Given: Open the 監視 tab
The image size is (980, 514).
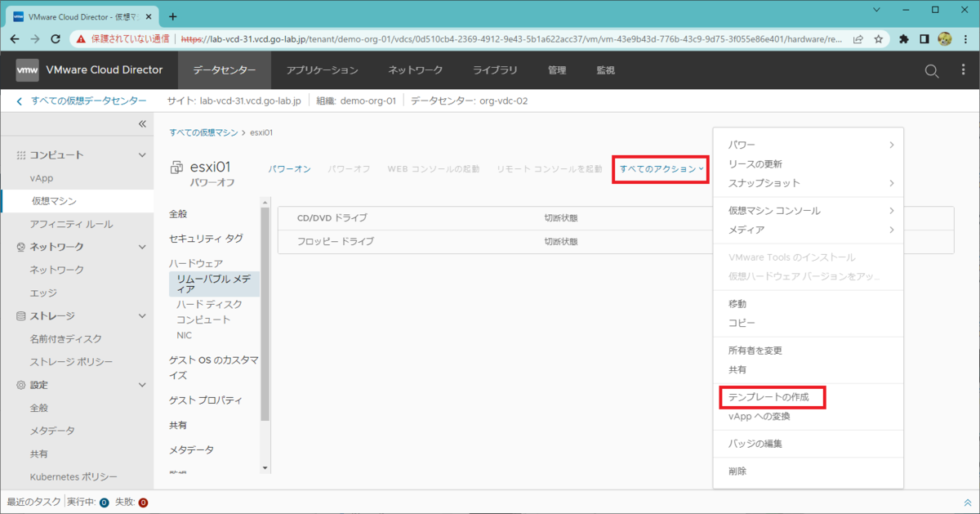Looking at the screenshot, I should (605, 70).
